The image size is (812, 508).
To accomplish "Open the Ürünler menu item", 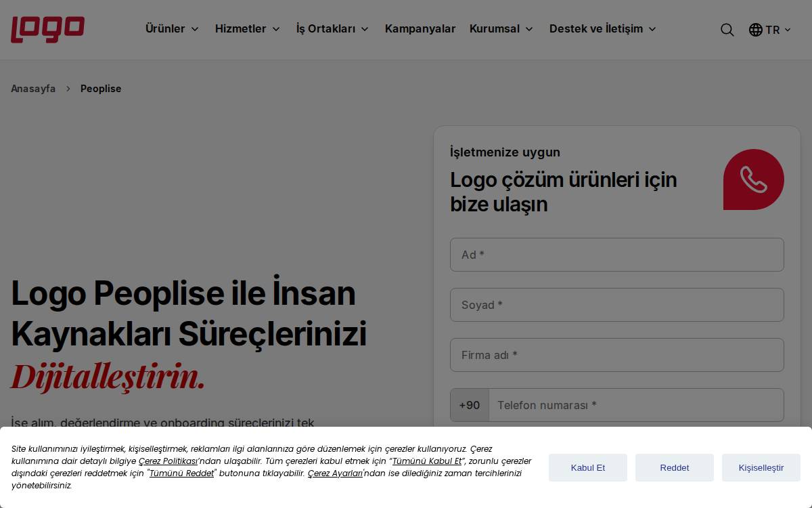I will tap(165, 28).
